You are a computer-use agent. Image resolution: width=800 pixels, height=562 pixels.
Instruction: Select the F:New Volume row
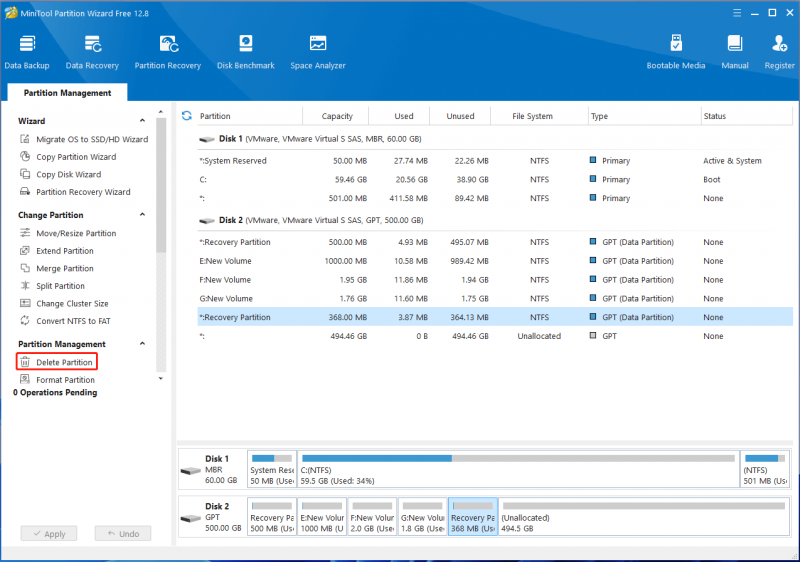[x=495, y=280]
